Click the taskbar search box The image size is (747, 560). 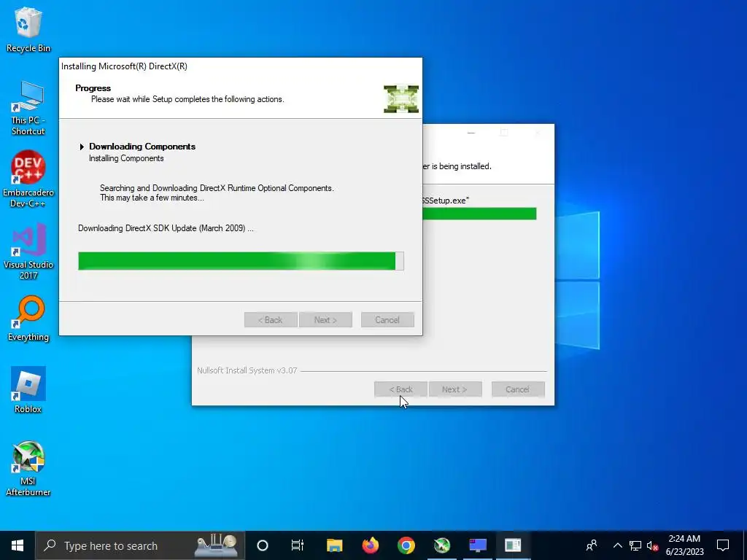click(140, 545)
